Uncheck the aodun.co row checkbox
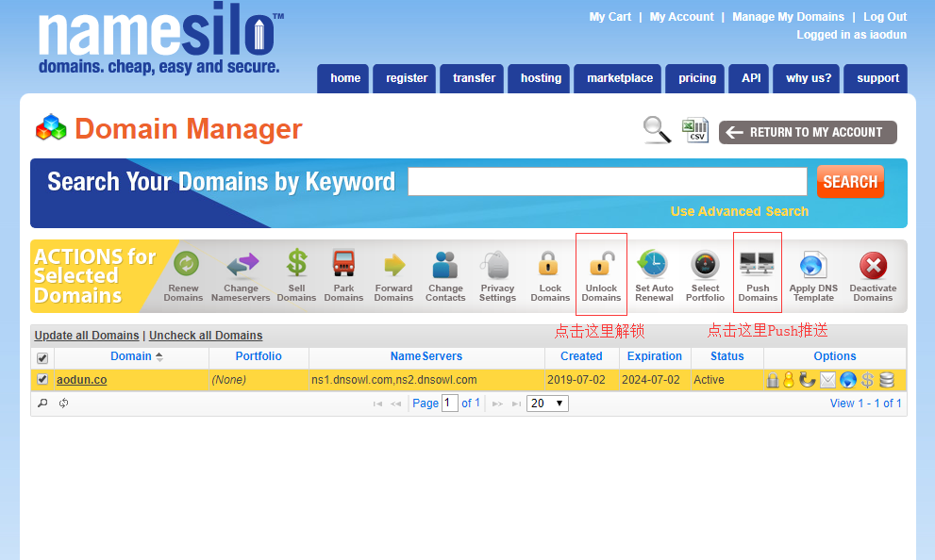Screen dimensions: 935x560 pyautogui.click(x=42, y=380)
